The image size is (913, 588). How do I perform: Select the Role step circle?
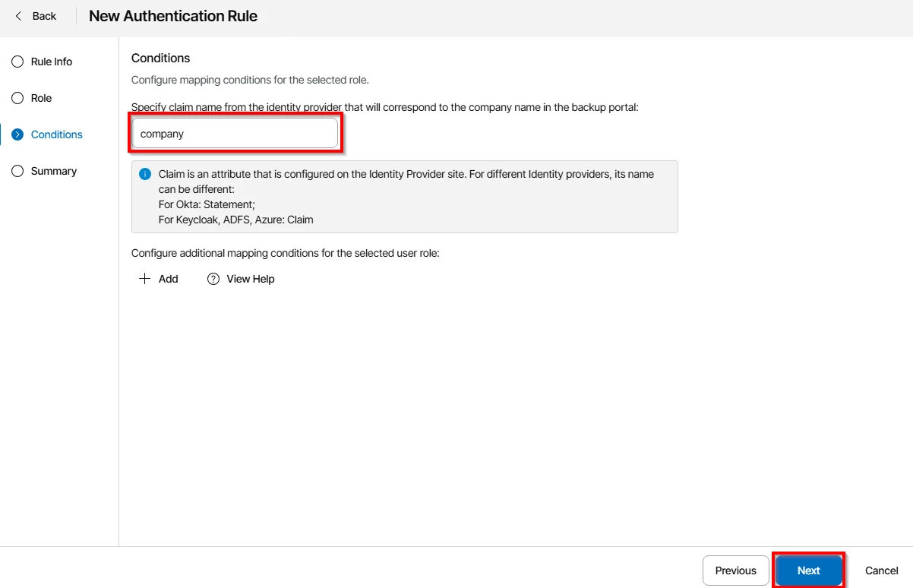point(17,98)
